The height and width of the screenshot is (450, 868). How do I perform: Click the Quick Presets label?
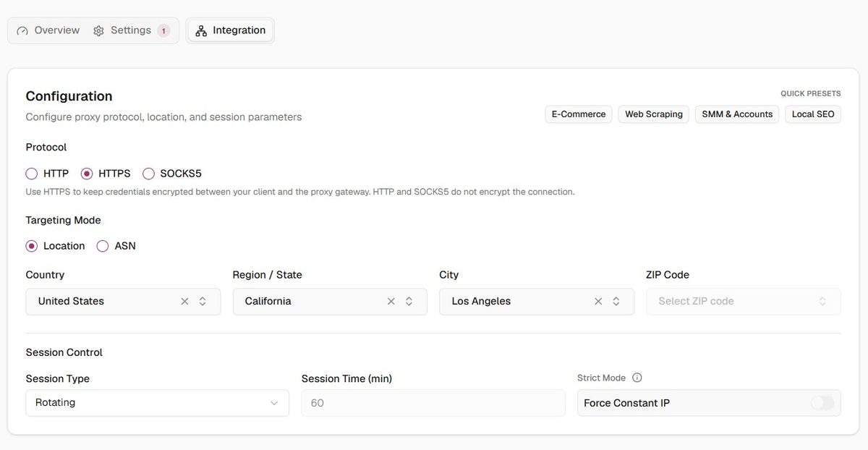click(x=811, y=93)
